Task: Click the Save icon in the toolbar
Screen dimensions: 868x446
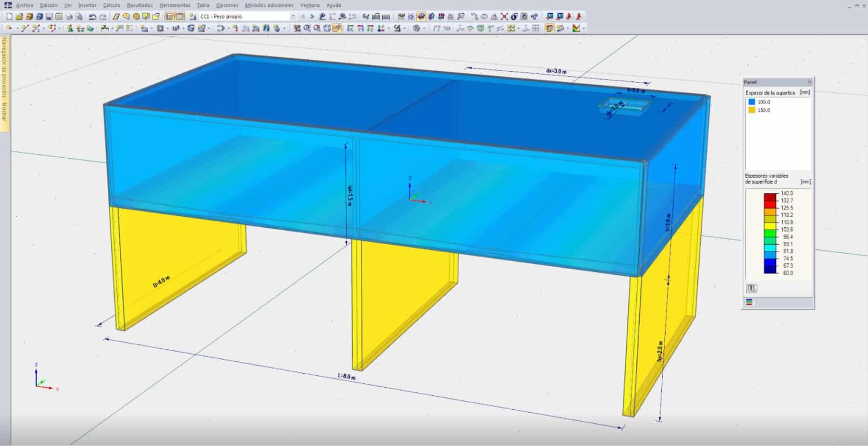Action: click(x=50, y=16)
